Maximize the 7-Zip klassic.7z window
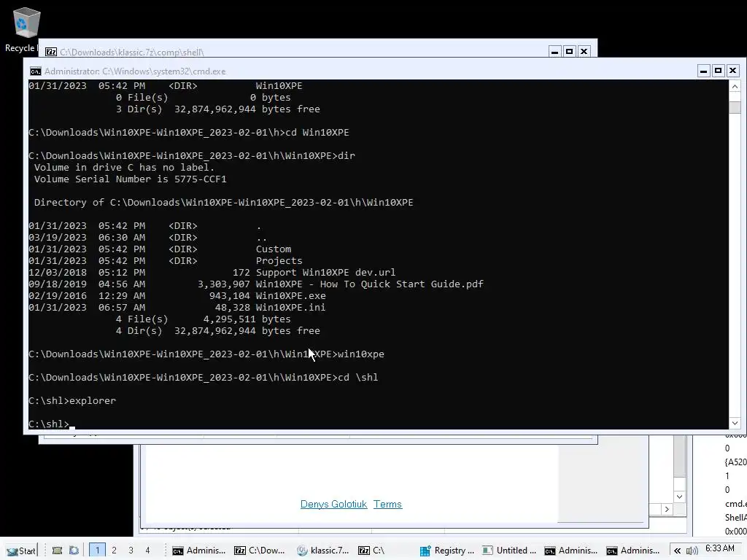Viewport: 747px width, 560px height. [x=569, y=52]
